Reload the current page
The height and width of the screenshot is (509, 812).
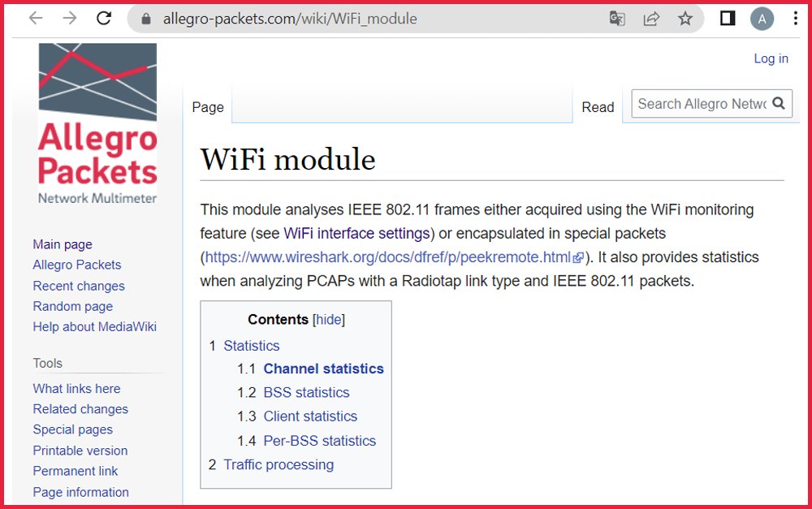(104, 19)
